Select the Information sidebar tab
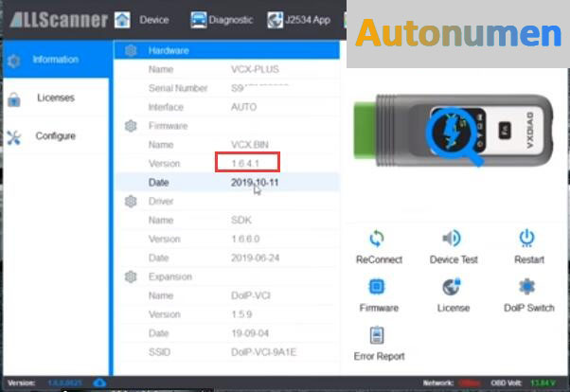The image size is (570, 392). click(x=57, y=60)
